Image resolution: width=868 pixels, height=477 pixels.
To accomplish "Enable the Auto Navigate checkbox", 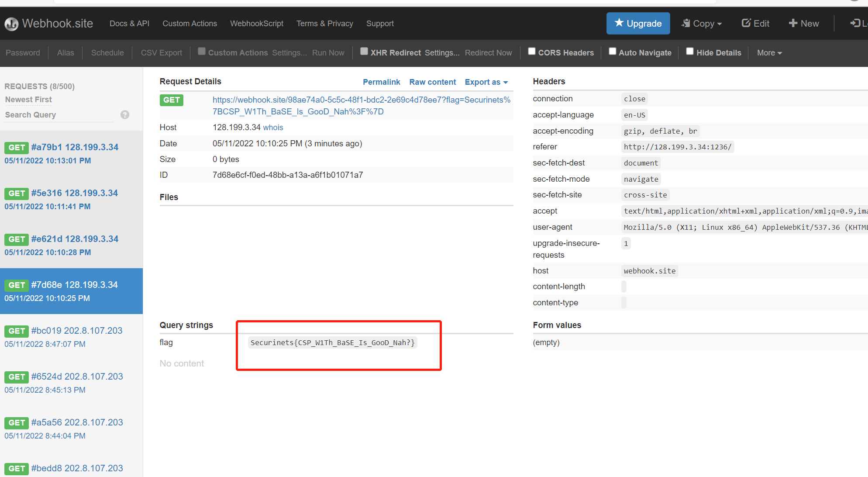I will point(613,52).
